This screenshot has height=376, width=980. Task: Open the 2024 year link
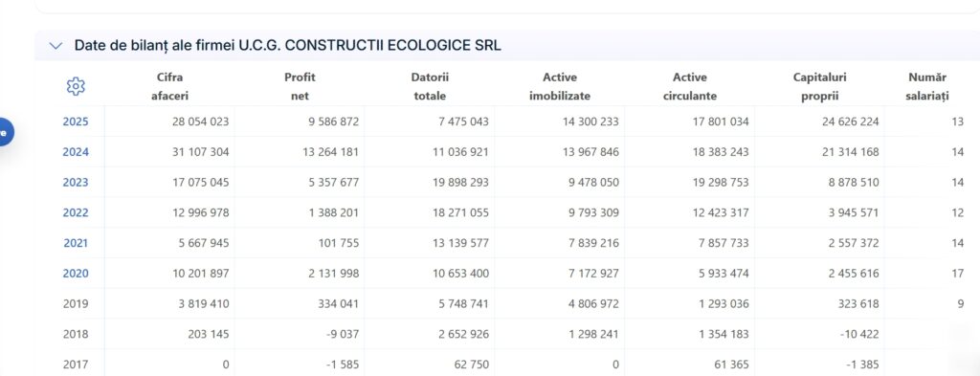76,152
